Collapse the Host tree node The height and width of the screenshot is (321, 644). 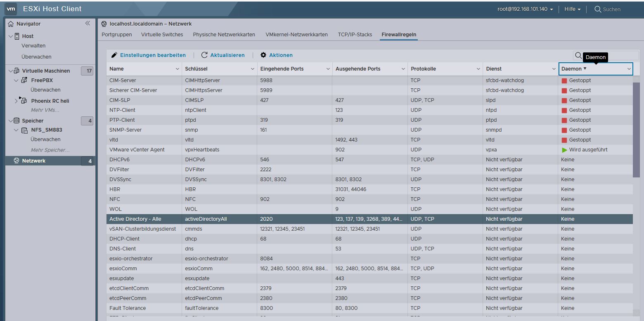click(11, 36)
